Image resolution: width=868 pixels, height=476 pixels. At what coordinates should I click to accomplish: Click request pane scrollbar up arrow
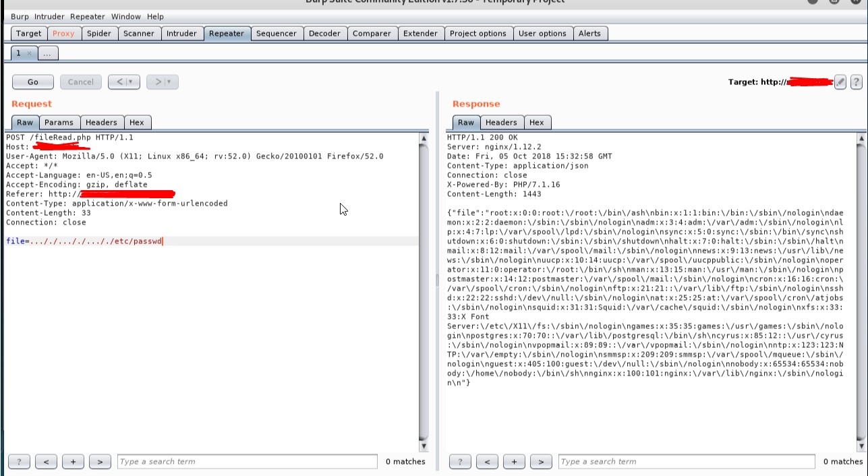424,138
